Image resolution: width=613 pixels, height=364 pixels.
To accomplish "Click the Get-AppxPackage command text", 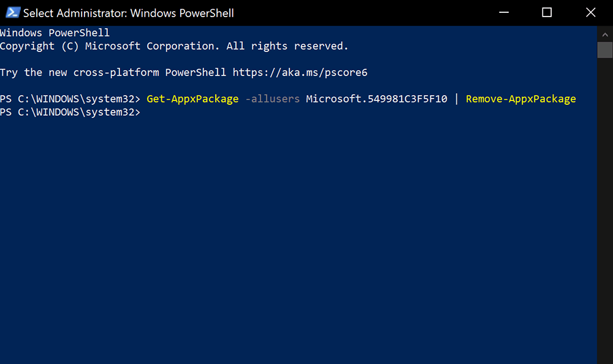I will [x=192, y=99].
